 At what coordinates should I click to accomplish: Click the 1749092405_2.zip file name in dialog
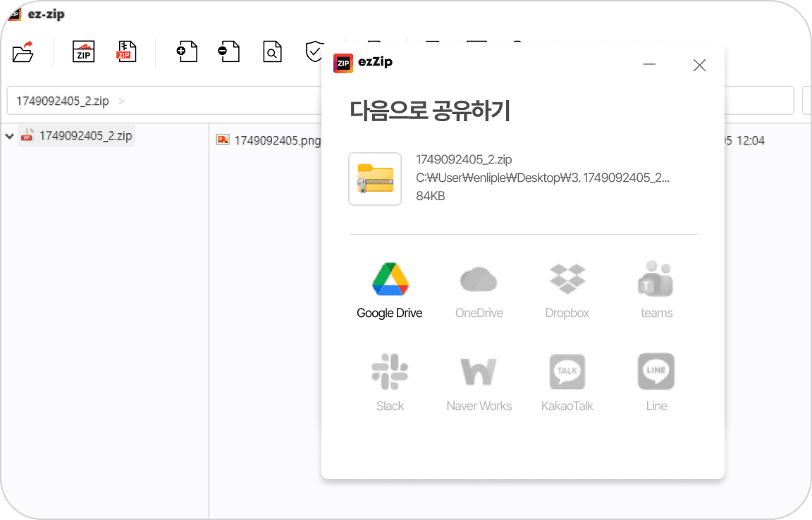464,159
